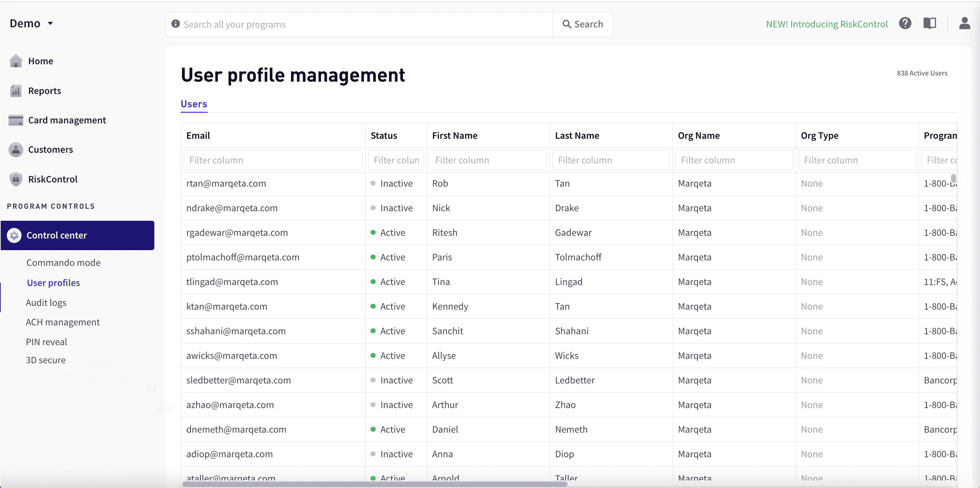Image resolution: width=980 pixels, height=488 pixels.
Task: Open the NEW! Introducing RiskControl link
Action: (x=826, y=24)
